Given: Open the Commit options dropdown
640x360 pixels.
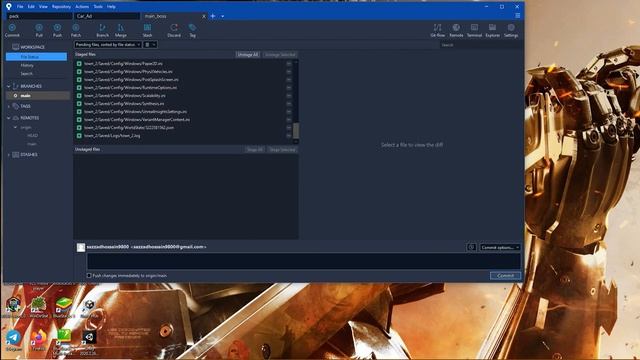Looking at the screenshot, I should pyautogui.click(x=500, y=247).
